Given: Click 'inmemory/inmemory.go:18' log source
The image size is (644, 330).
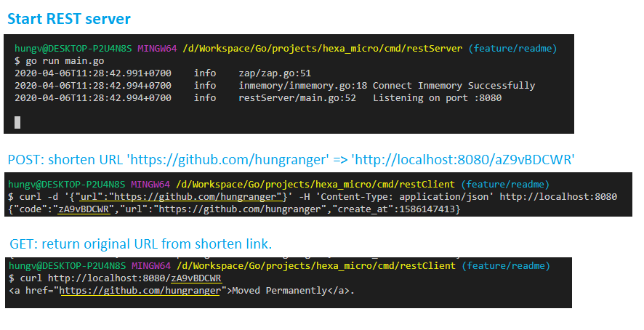Looking at the screenshot, I should pyautogui.click(x=303, y=86).
